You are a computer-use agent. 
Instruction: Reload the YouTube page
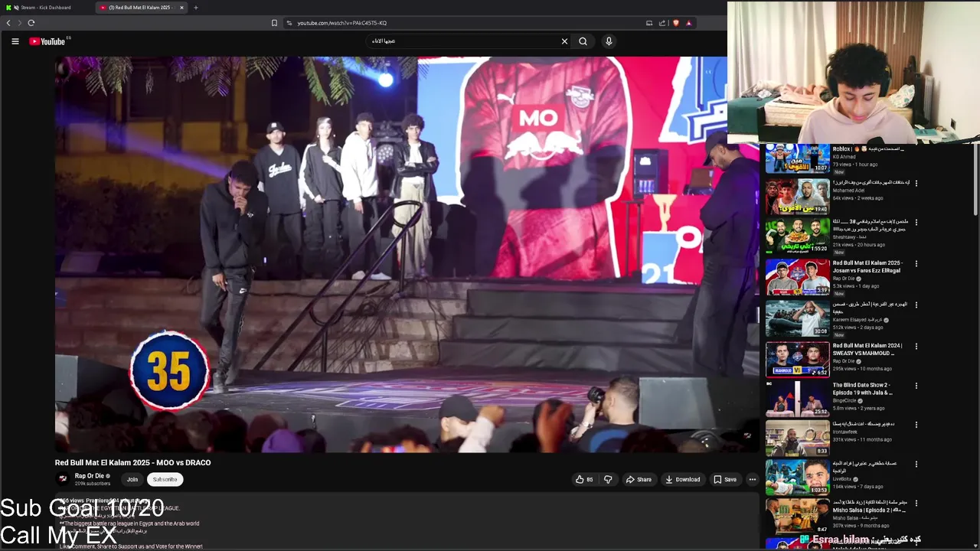pyautogui.click(x=31, y=23)
